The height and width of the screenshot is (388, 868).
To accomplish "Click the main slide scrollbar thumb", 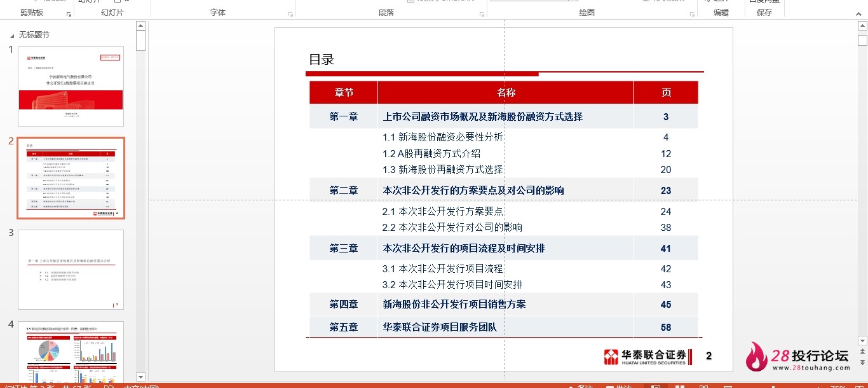I will click(x=862, y=40).
